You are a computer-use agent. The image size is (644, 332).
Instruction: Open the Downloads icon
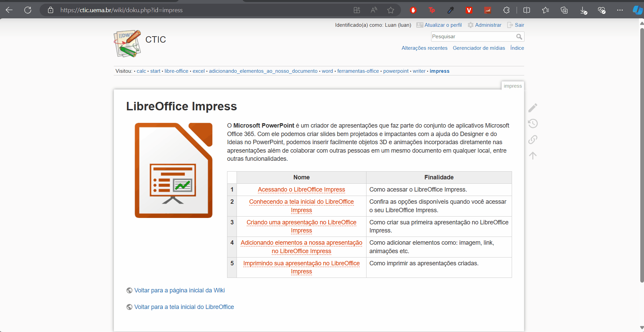click(583, 10)
